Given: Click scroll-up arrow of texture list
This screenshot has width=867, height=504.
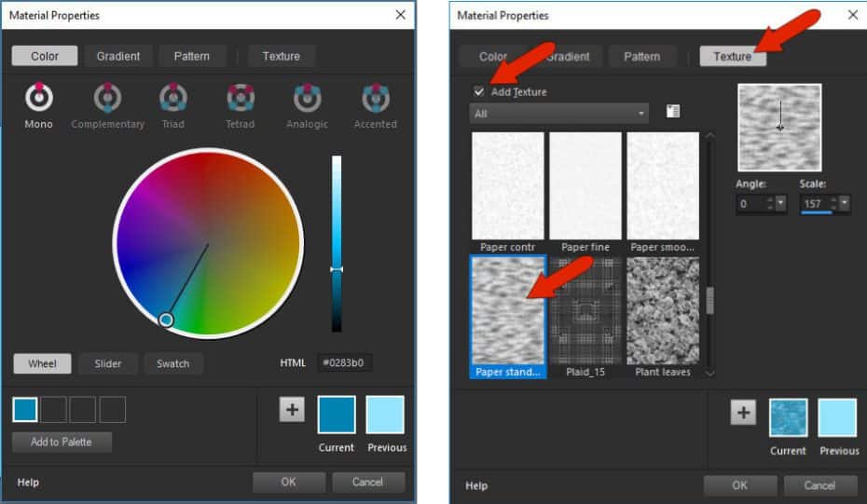Looking at the screenshot, I should point(710,135).
